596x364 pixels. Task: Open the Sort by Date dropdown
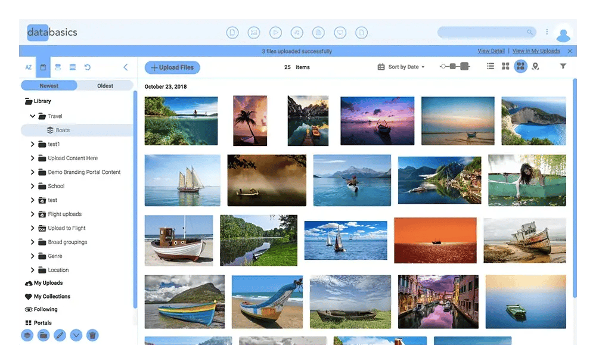[401, 67]
